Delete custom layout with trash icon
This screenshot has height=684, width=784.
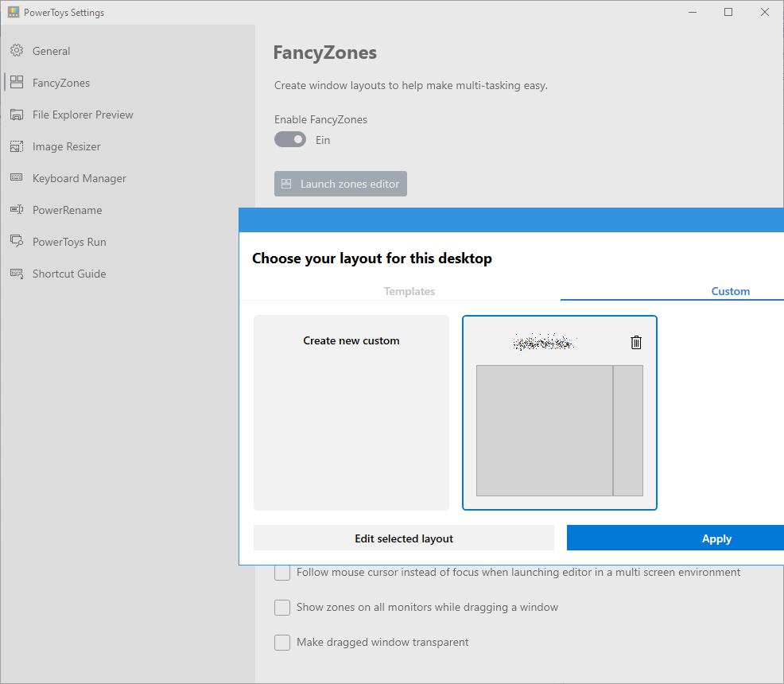pyautogui.click(x=636, y=342)
